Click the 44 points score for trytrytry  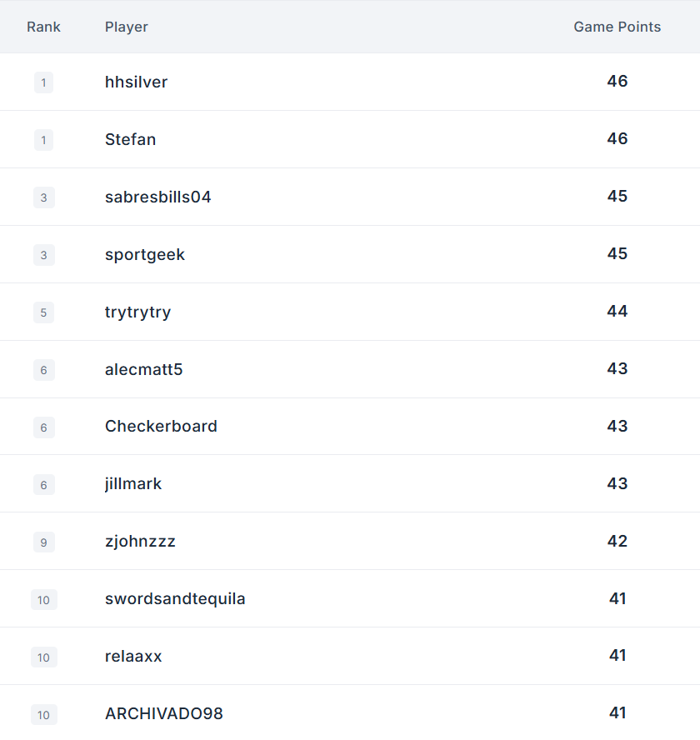coord(617,311)
